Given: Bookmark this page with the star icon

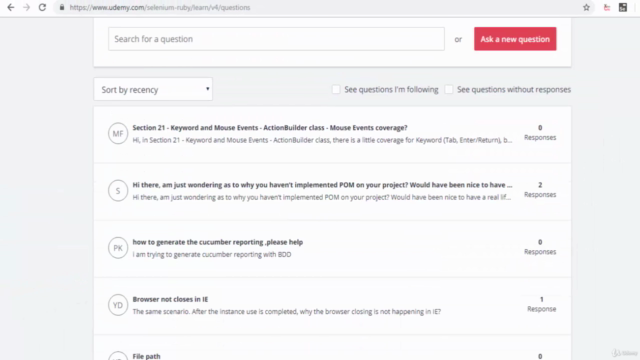Looking at the screenshot, I should tap(586, 7).
